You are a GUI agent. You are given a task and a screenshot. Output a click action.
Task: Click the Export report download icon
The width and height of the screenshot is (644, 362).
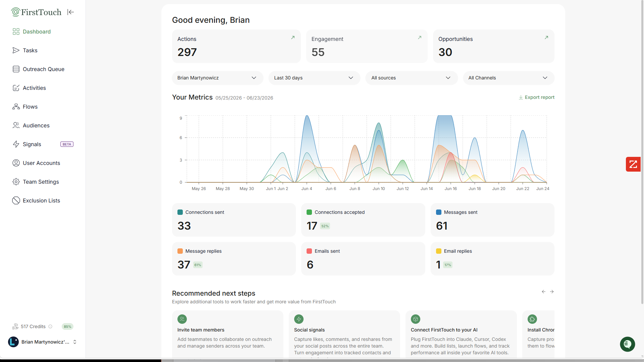click(521, 98)
